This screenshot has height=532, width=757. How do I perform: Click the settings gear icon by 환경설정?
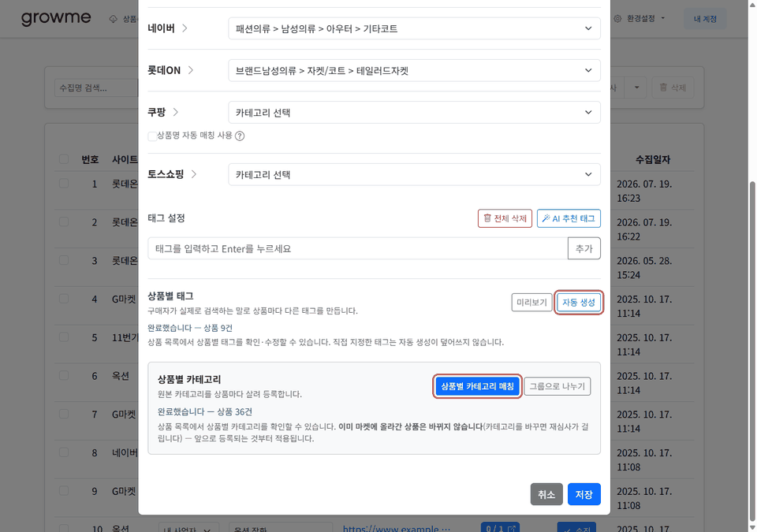click(x=617, y=19)
